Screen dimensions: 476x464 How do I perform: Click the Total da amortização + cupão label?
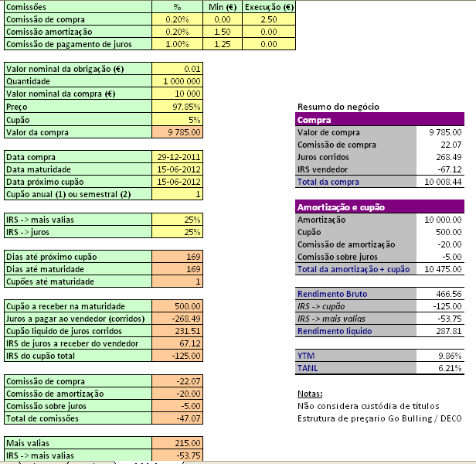tap(355, 269)
